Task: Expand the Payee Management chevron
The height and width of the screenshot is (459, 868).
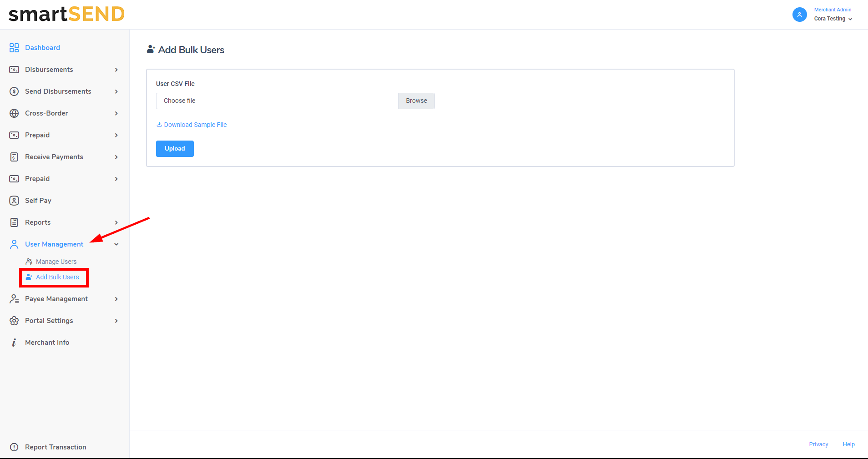Action: (x=116, y=299)
